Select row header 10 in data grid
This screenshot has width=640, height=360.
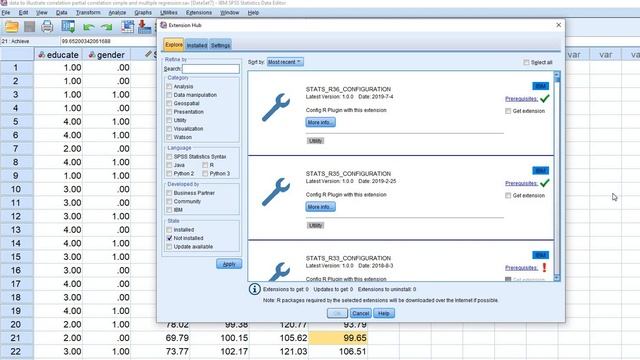coord(16,189)
